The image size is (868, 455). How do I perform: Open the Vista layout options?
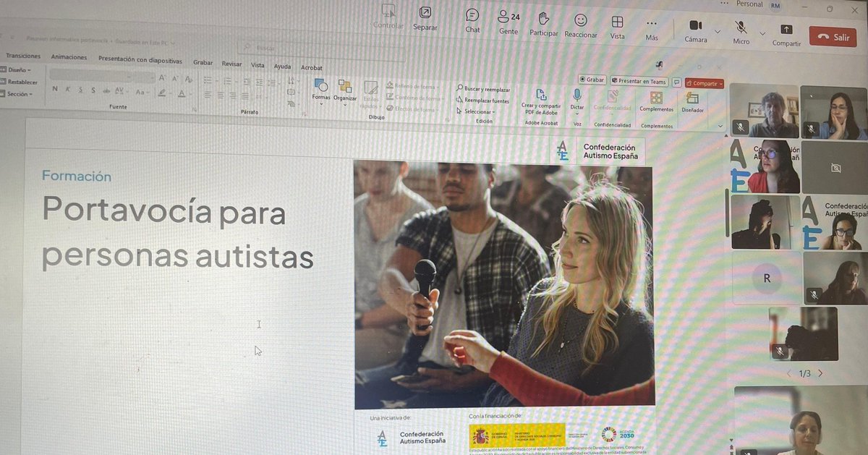point(617,27)
